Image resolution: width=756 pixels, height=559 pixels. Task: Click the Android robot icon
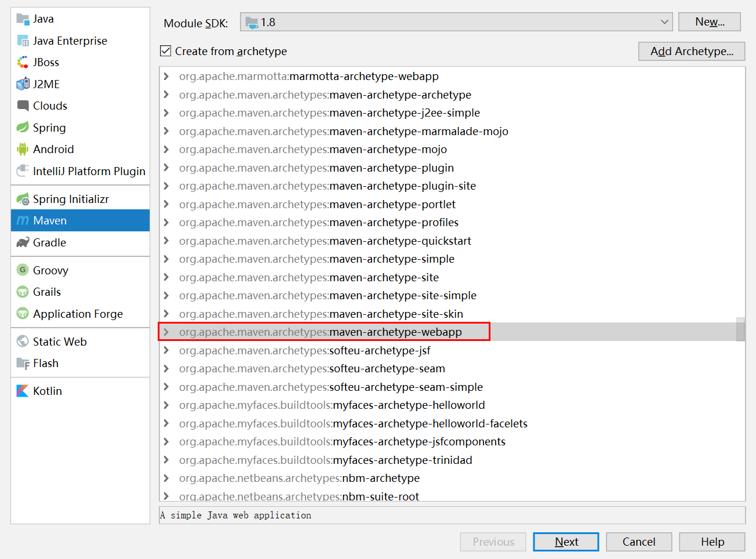tap(23, 149)
